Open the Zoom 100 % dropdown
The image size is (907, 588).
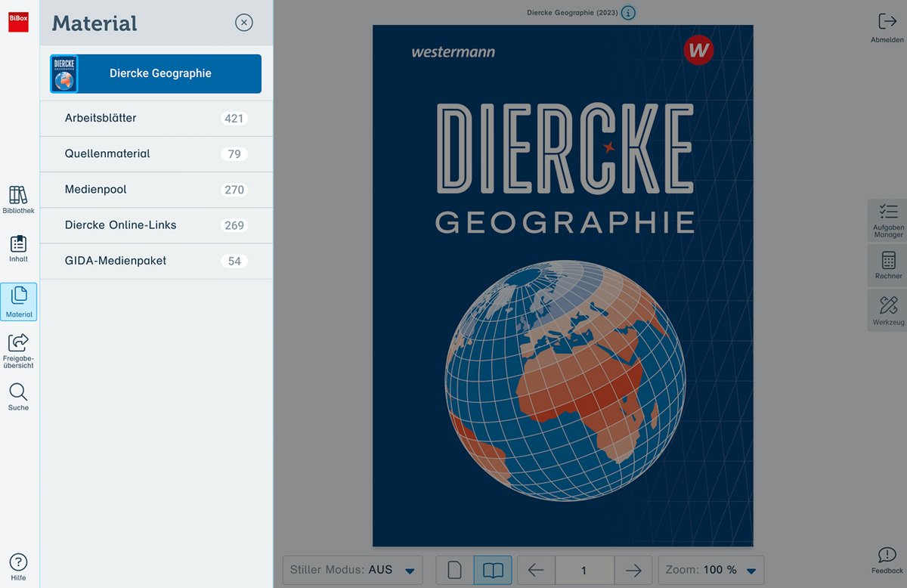(711, 570)
